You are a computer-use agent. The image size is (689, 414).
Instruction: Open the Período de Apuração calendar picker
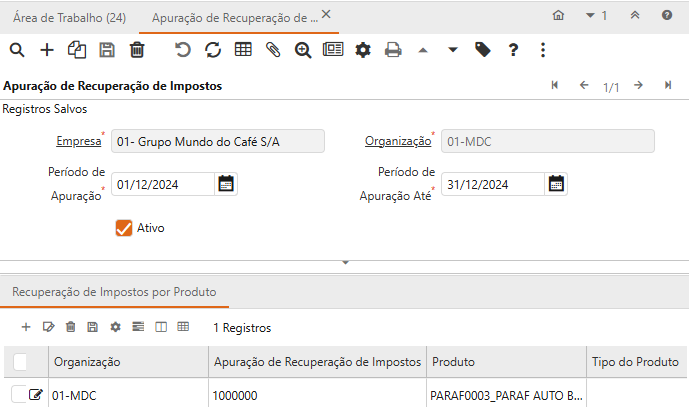[x=226, y=184]
